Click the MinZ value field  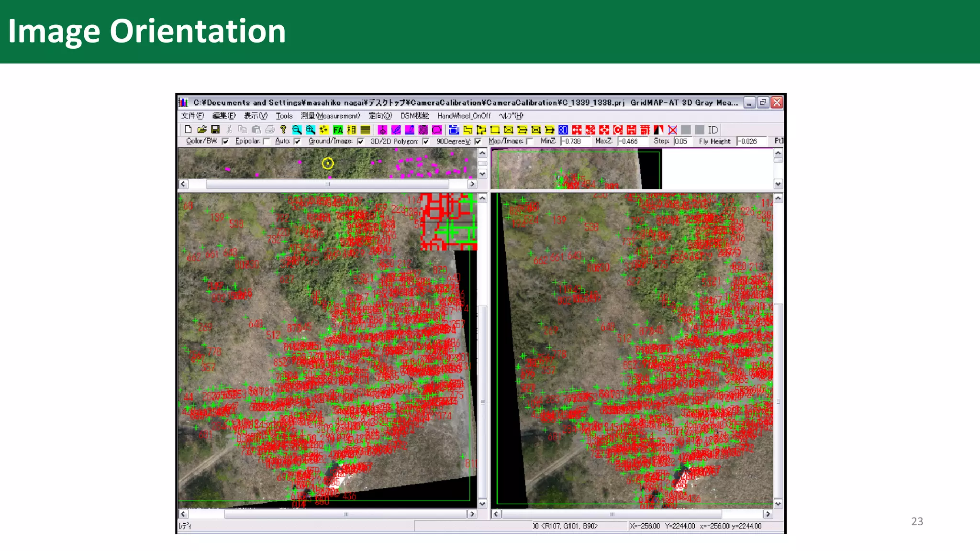pyautogui.click(x=576, y=142)
